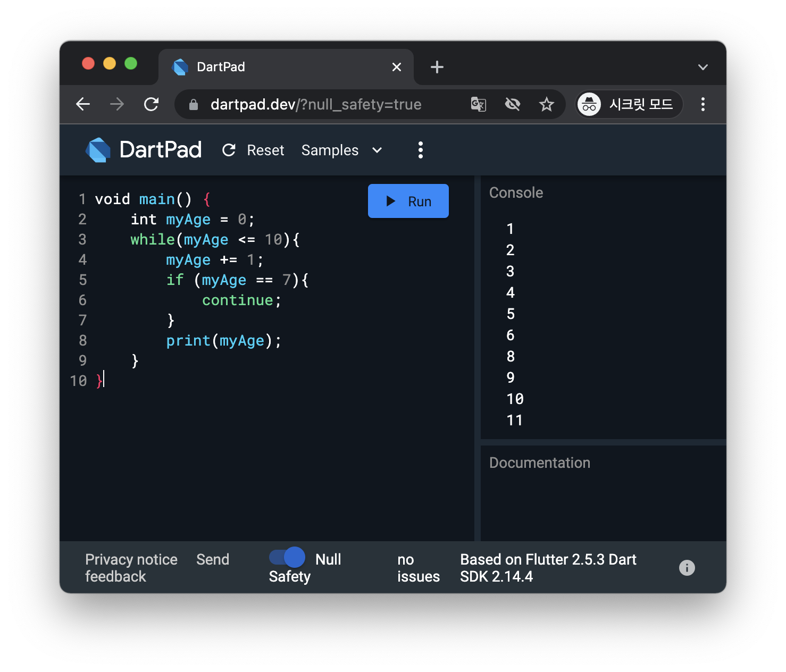This screenshot has height=672, width=786.
Task: Open the DartPad three-dot overflow menu
Action: coord(421,150)
